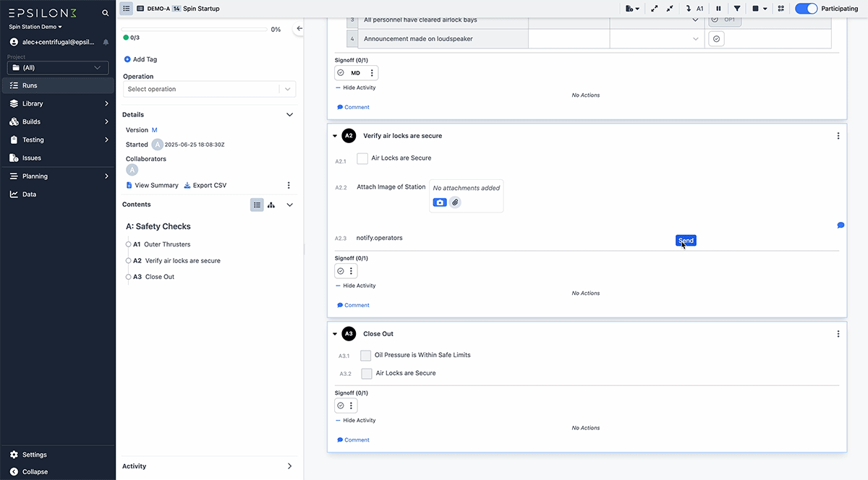Click check circle in row 4 Announcement
This screenshot has width=868, height=480.
tap(716, 39)
